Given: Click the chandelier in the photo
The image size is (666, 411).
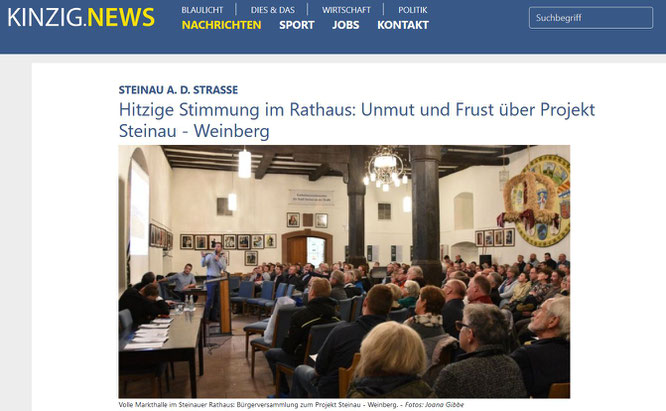Looking at the screenshot, I should click(385, 169).
